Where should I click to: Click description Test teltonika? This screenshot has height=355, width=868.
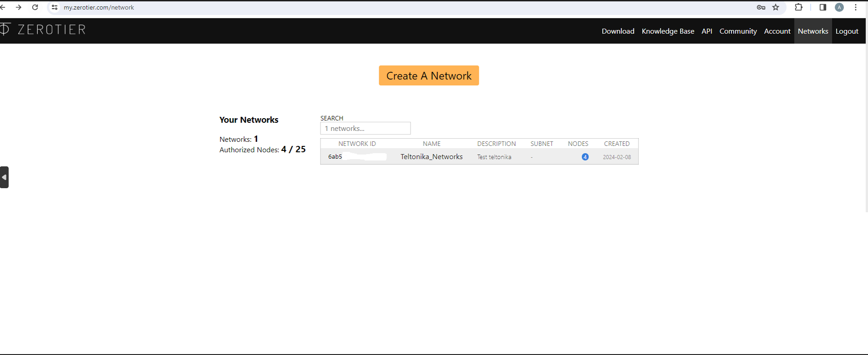click(494, 157)
